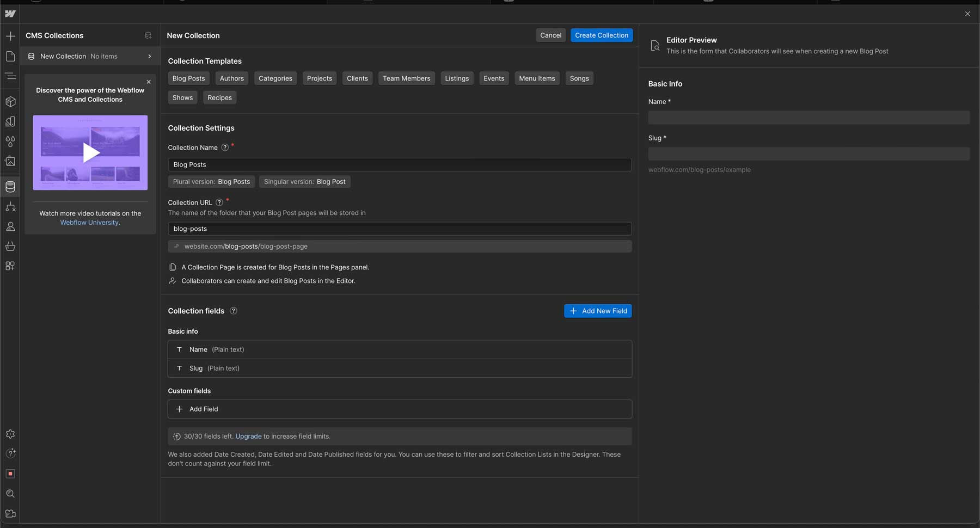This screenshot has width=980, height=528.
Task: Click the Create Collection button
Action: [601, 35]
